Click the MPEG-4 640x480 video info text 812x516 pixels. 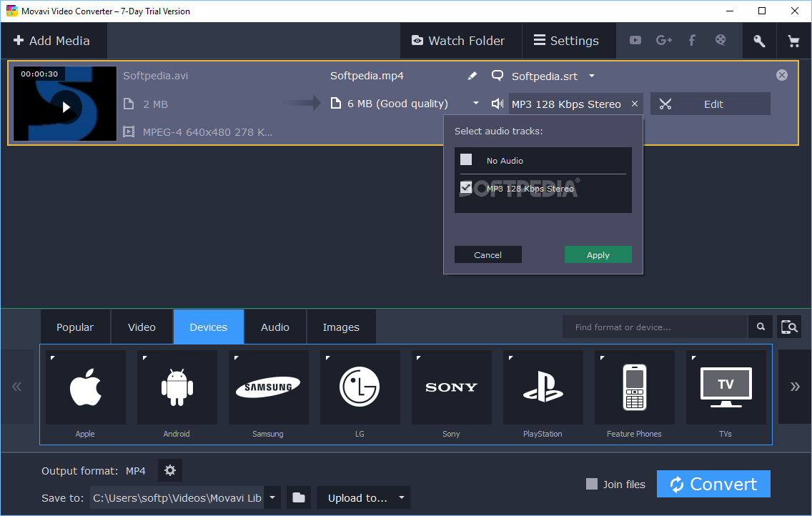(207, 132)
